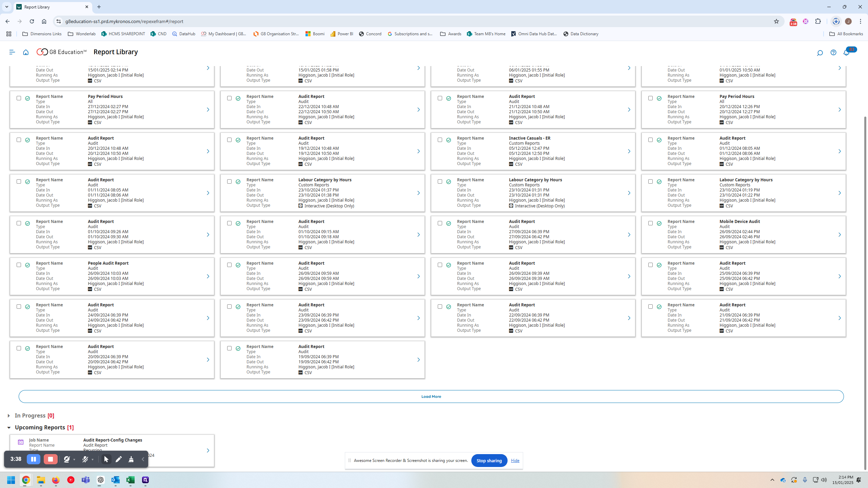868x488 pixels.
Task: Go back in browser history
Action: [7, 21]
